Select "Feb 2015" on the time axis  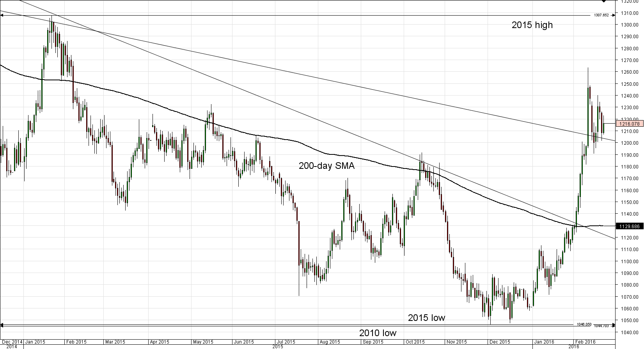coord(76,342)
